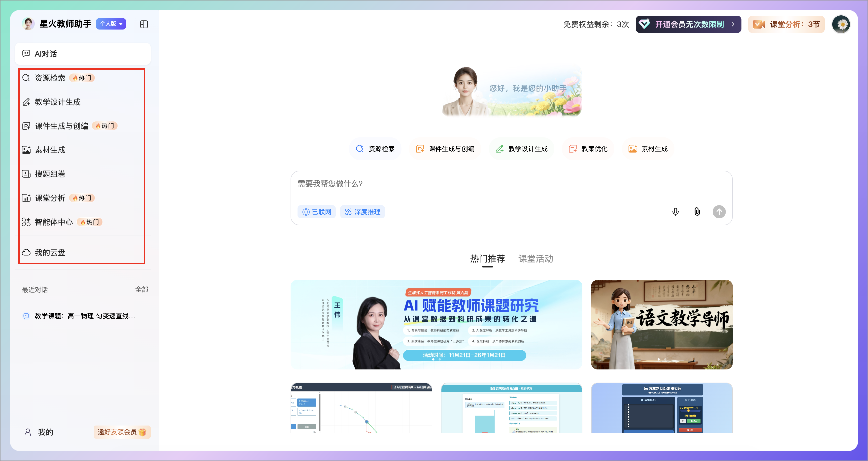The height and width of the screenshot is (461, 868).
Task: Switch to the 课堂活动 tab
Action: click(x=535, y=259)
